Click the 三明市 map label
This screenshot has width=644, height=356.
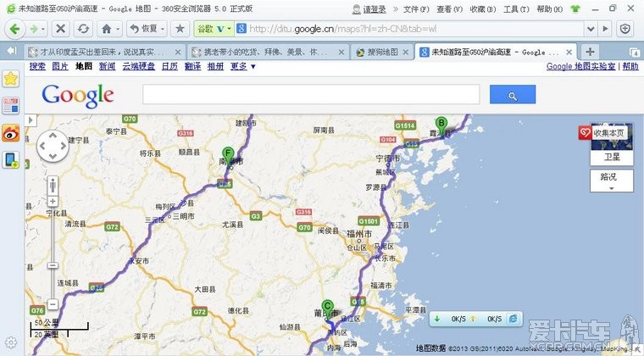pos(184,216)
